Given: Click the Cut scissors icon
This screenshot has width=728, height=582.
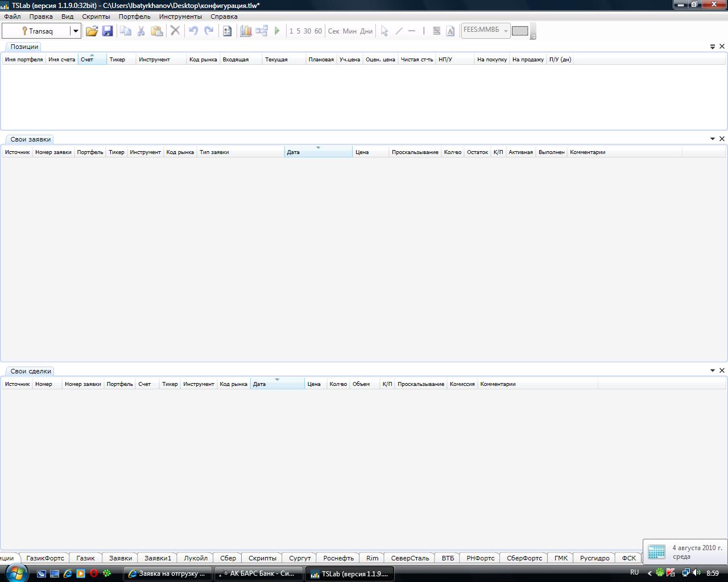Looking at the screenshot, I should [141, 31].
